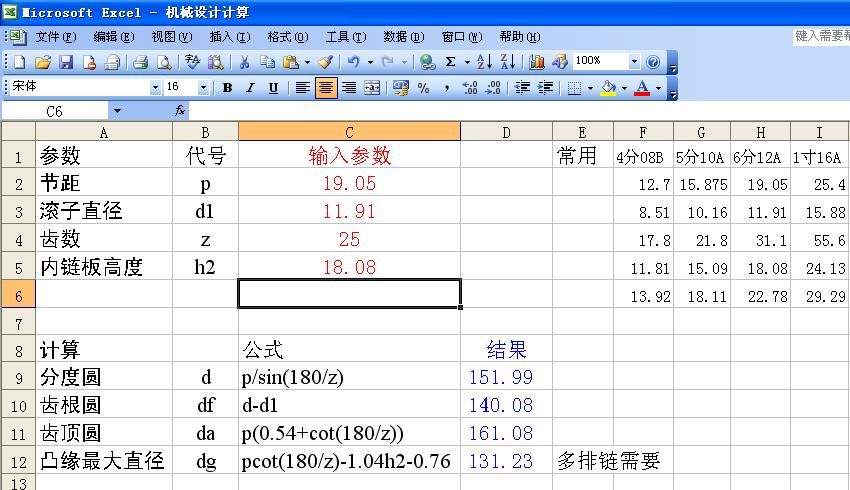Open a file with the folder icon
Image resolution: width=850 pixels, height=490 pixels.
[43, 62]
